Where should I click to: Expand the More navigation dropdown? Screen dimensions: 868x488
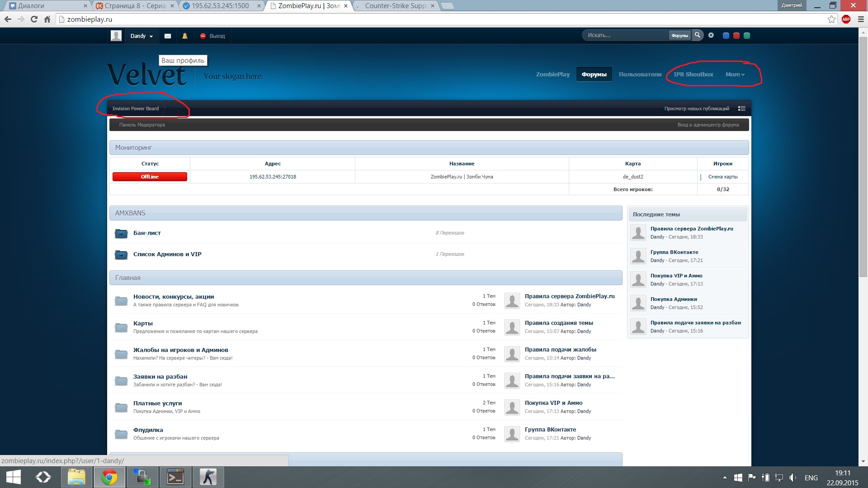coord(735,75)
